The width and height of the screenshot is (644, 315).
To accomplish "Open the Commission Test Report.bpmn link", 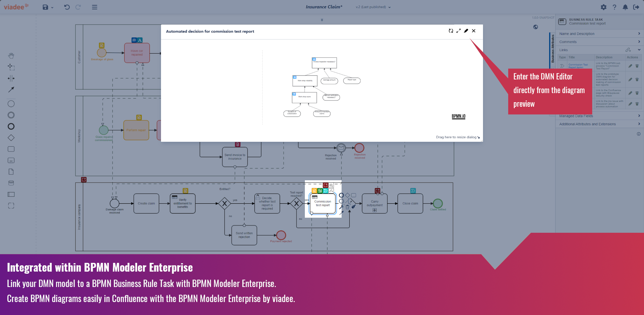I will 578,66.
